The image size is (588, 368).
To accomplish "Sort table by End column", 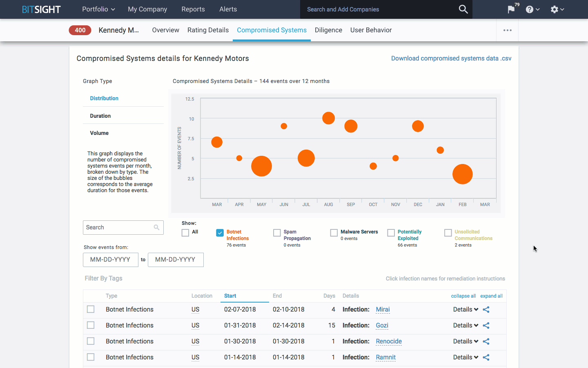I will pos(277,296).
